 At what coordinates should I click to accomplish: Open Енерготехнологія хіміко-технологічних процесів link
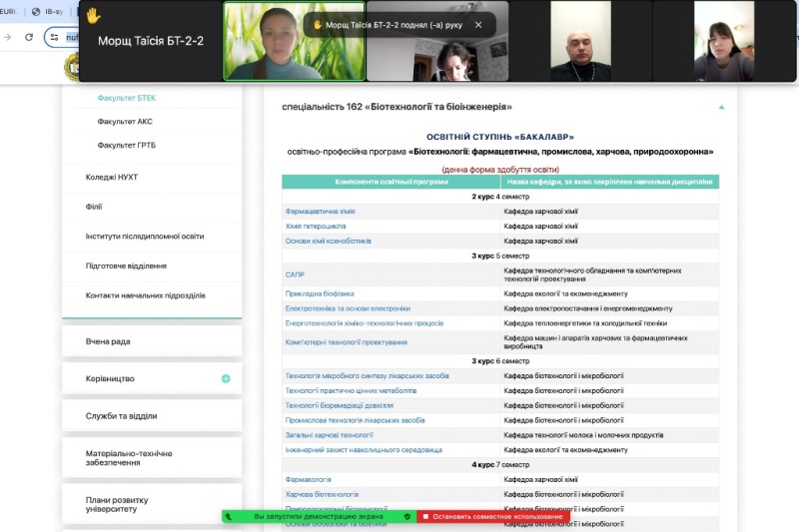pyautogui.click(x=365, y=323)
